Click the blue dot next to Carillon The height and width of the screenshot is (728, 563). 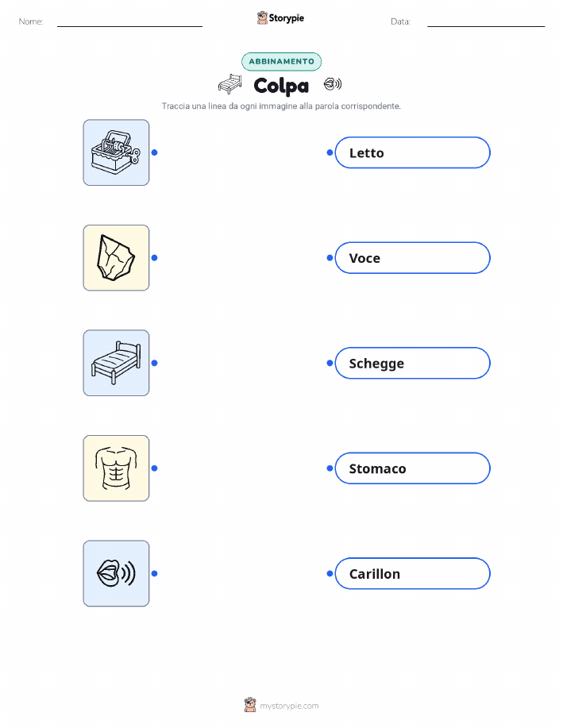(x=330, y=573)
